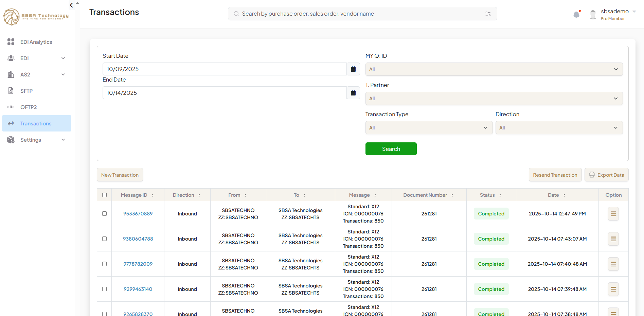
Task: Collapse the sidebar with the chevron arrow
Action: coord(71,5)
